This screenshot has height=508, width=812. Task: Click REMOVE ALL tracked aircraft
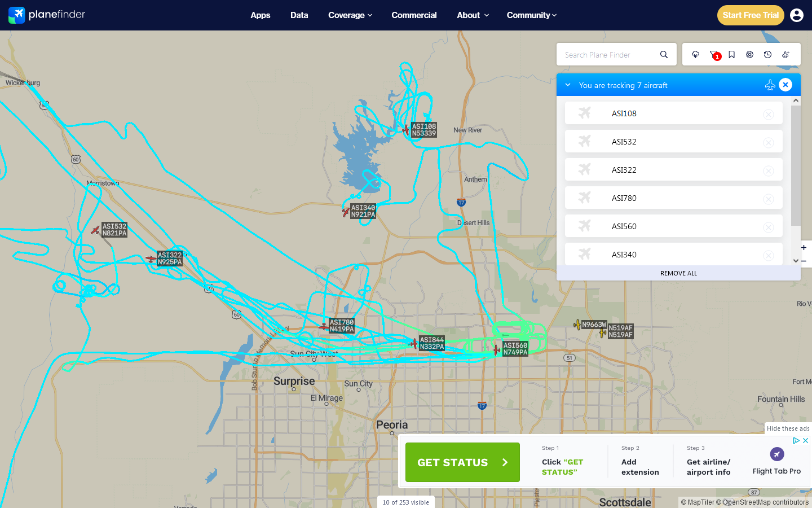pyautogui.click(x=678, y=273)
